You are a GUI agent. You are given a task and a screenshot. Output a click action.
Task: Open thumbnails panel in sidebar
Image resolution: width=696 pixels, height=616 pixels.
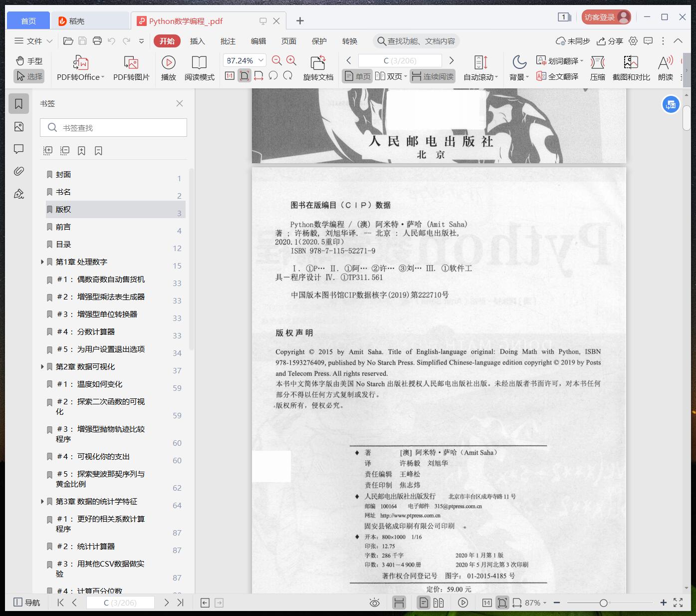pyautogui.click(x=19, y=127)
